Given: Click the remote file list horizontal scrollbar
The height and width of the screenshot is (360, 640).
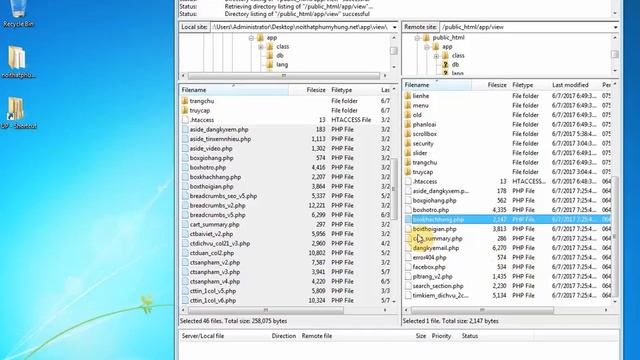Looking at the screenshot, I should tap(482, 310).
